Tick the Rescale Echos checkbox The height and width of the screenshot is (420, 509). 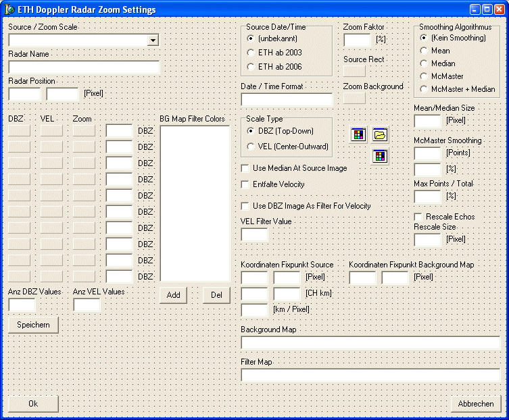(x=418, y=217)
